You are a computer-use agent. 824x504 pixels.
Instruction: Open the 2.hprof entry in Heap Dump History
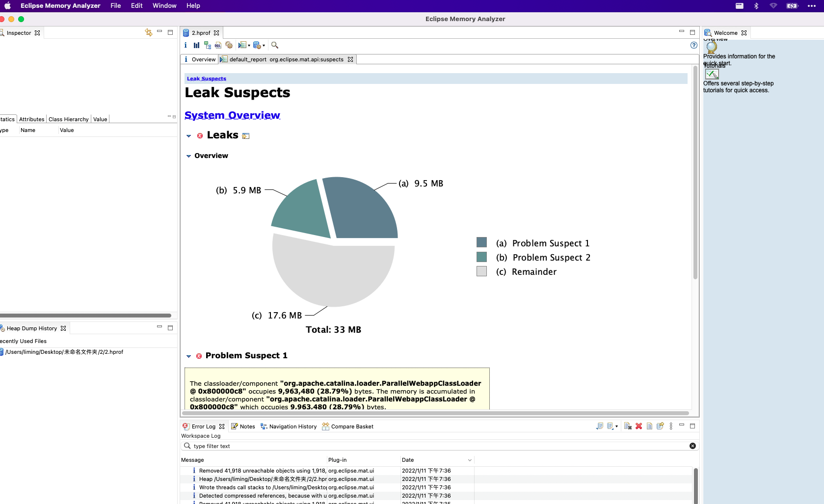point(61,352)
